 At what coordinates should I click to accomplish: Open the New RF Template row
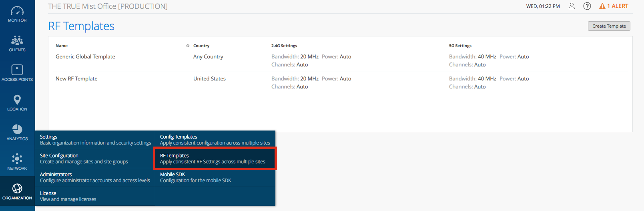pos(76,79)
